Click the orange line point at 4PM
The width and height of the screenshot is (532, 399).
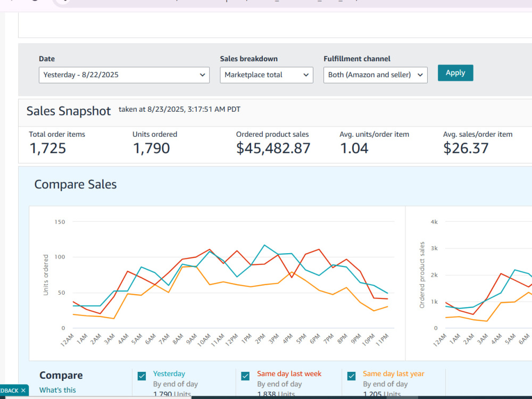[x=292, y=272]
